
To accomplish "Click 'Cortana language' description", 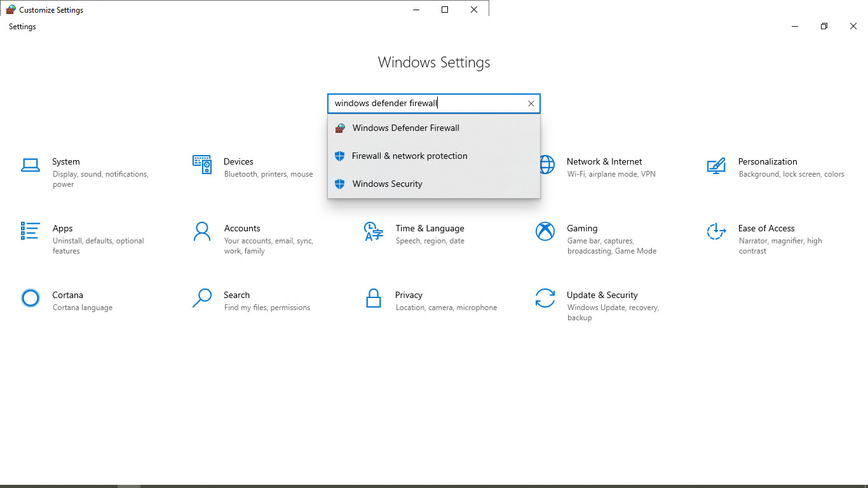I will [x=83, y=308].
